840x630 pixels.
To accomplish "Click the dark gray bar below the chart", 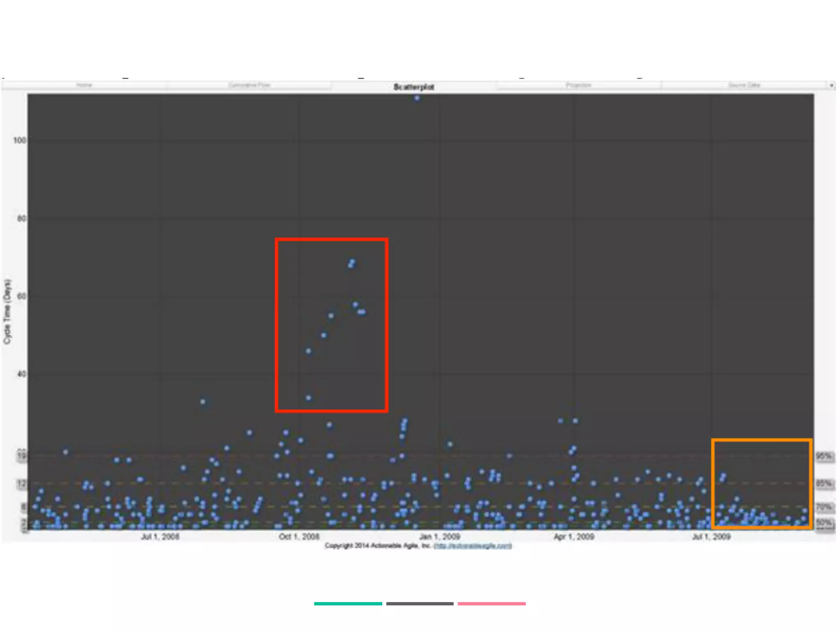I will point(420,604).
